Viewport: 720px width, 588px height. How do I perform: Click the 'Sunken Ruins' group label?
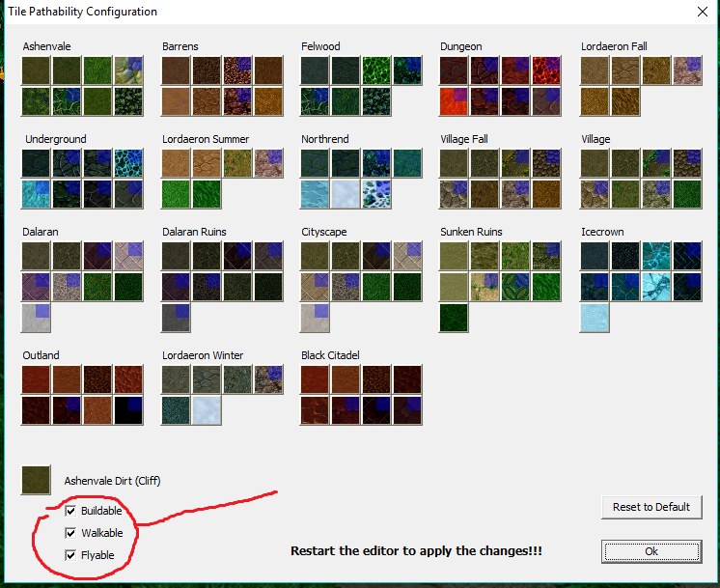click(x=471, y=232)
